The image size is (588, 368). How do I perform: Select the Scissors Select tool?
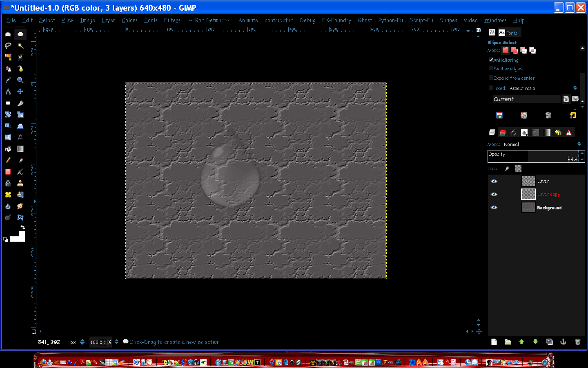[20, 57]
